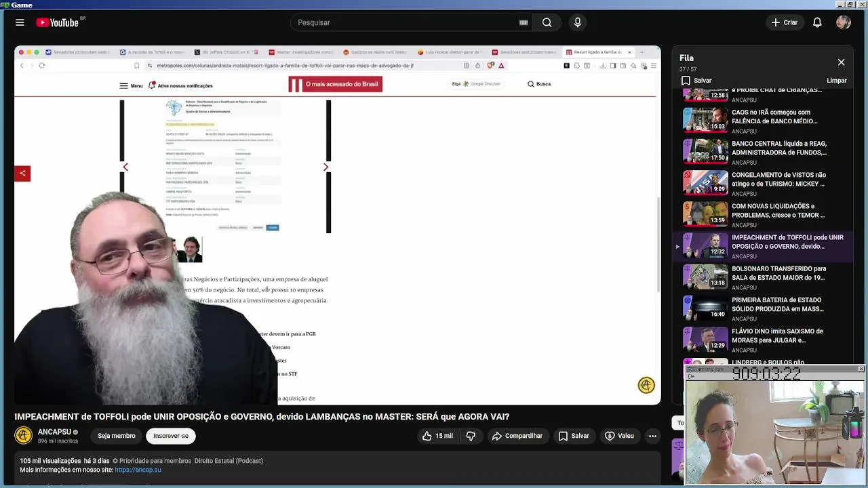The image size is (868, 488).
Task: Open the on-screen keyboard in search box
Action: click(x=524, y=22)
